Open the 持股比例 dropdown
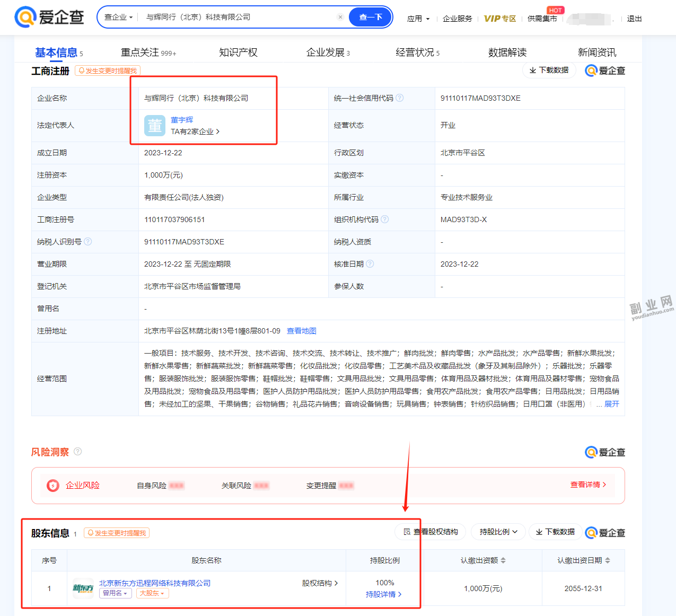The width and height of the screenshot is (676, 616). point(498,532)
